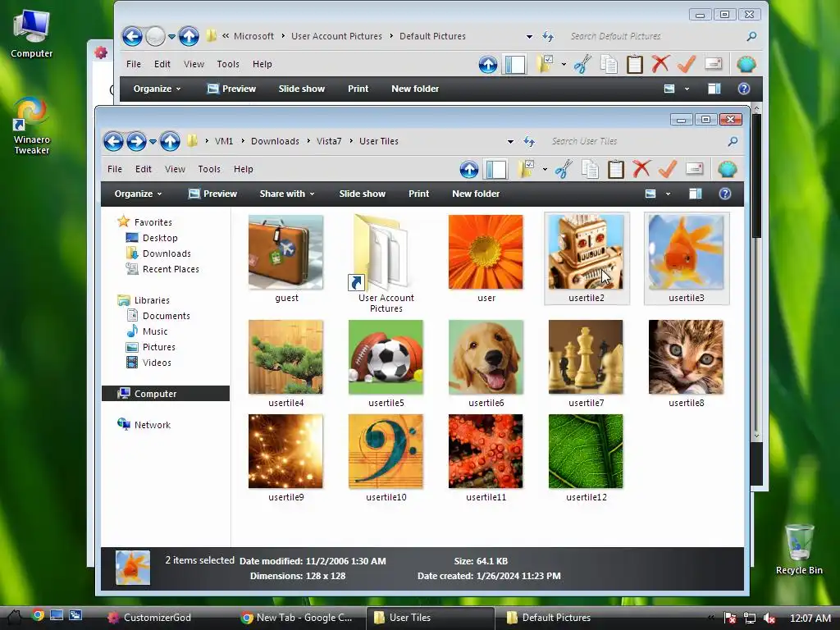Toggle navigation pane button in Default Pictures toolbar
Viewport: 840px width, 630px height.
515,64
